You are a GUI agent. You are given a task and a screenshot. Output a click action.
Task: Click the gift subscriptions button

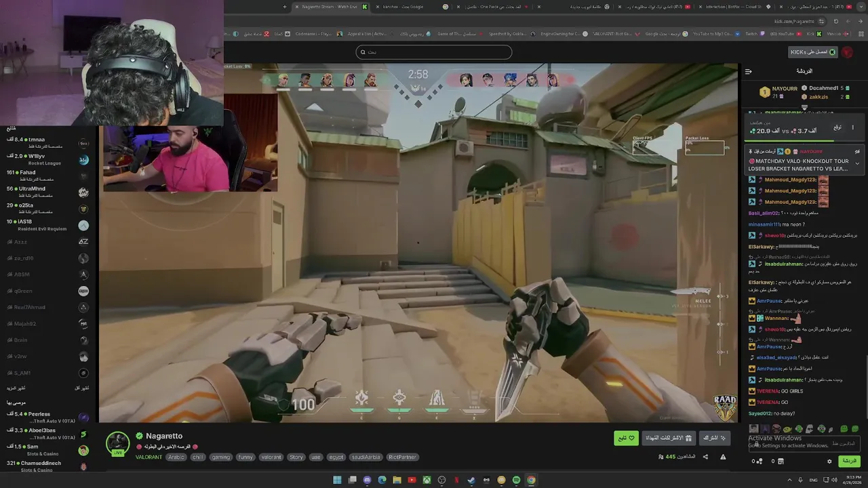pyautogui.click(x=669, y=438)
